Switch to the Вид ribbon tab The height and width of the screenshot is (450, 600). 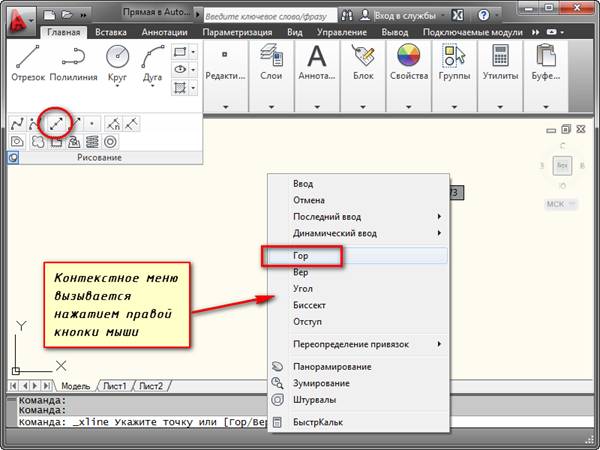tap(295, 33)
